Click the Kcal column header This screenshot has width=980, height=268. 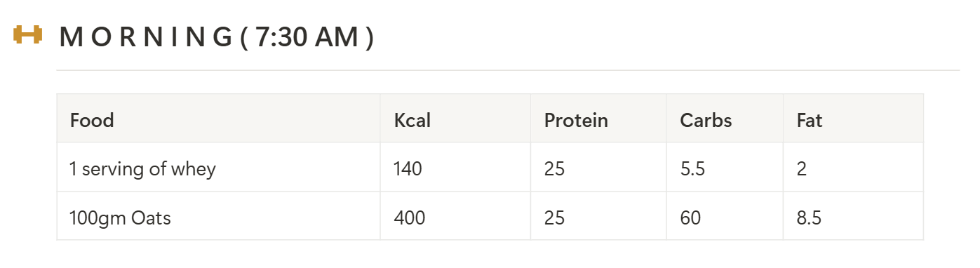click(x=455, y=119)
